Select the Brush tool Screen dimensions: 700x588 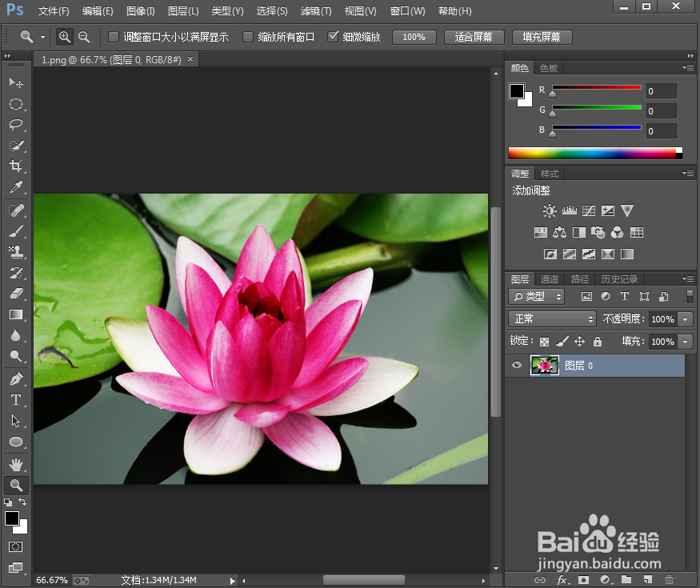[16, 231]
